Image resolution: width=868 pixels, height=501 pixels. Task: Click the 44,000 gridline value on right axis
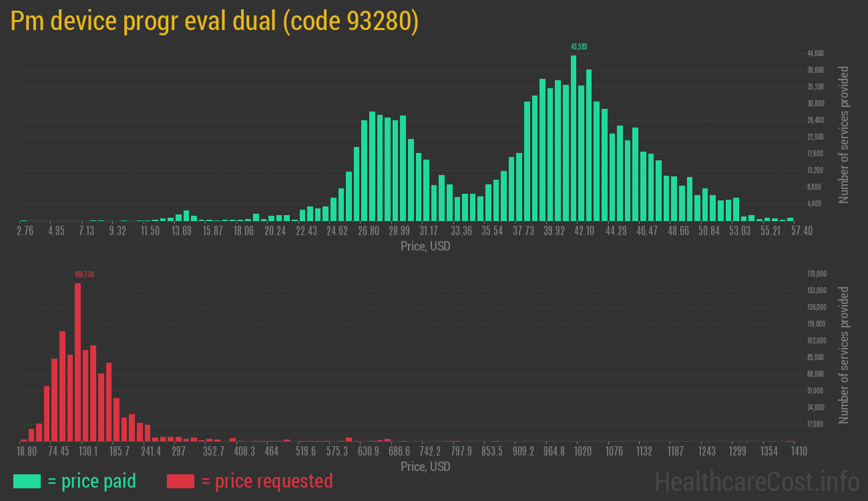tap(816, 52)
